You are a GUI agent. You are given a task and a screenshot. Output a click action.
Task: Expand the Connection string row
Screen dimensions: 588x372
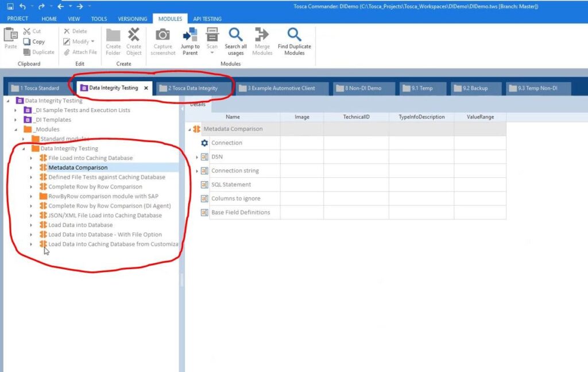[197, 171]
